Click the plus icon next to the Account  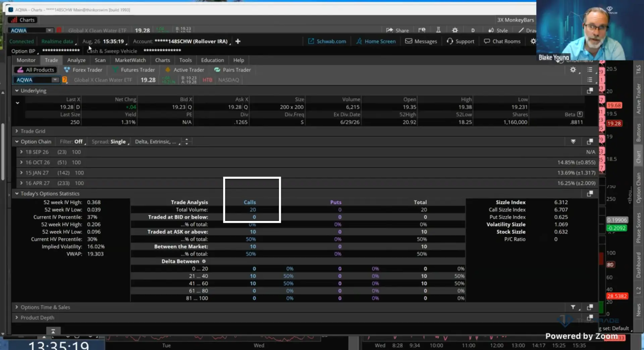tap(238, 41)
